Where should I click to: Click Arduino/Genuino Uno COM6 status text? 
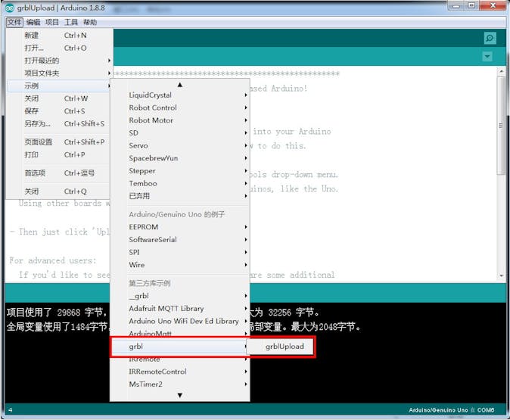[452, 410]
